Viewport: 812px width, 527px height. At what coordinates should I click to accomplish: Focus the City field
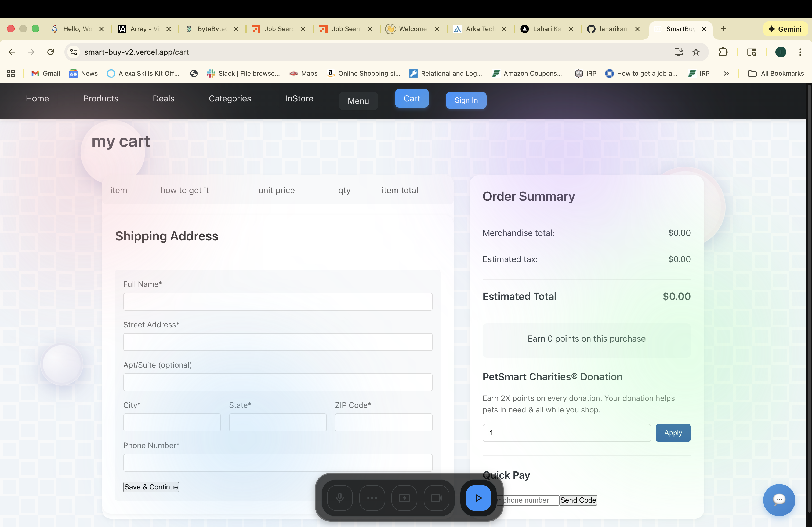tap(172, 422)
